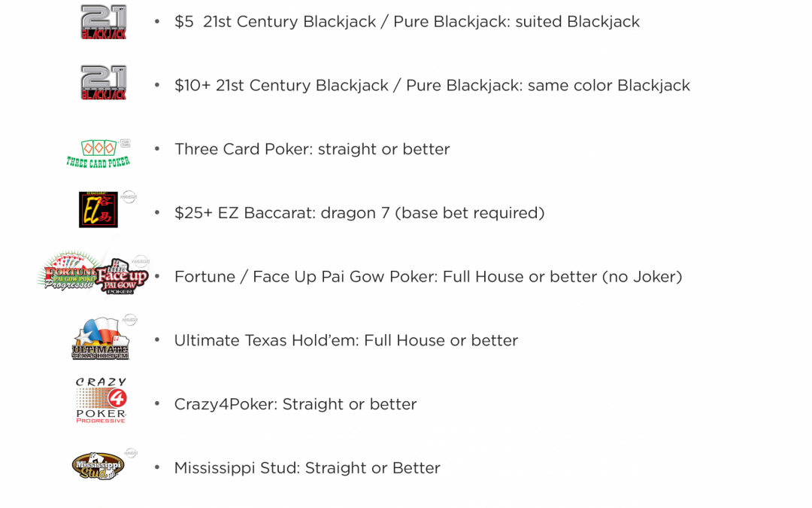Click the EZ Baccarat logo
This screenshot has height=508, width=812.
(x=98, y=209)
